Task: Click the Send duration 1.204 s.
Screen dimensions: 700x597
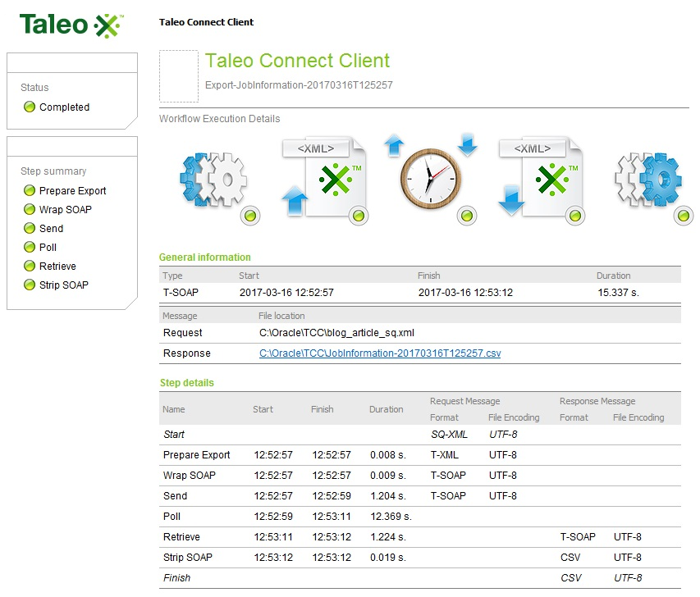Action: 388,495
